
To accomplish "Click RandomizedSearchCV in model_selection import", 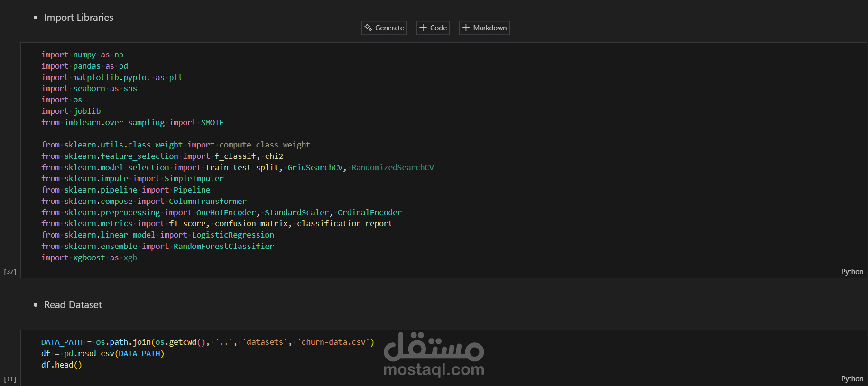I will click(392, 167).
